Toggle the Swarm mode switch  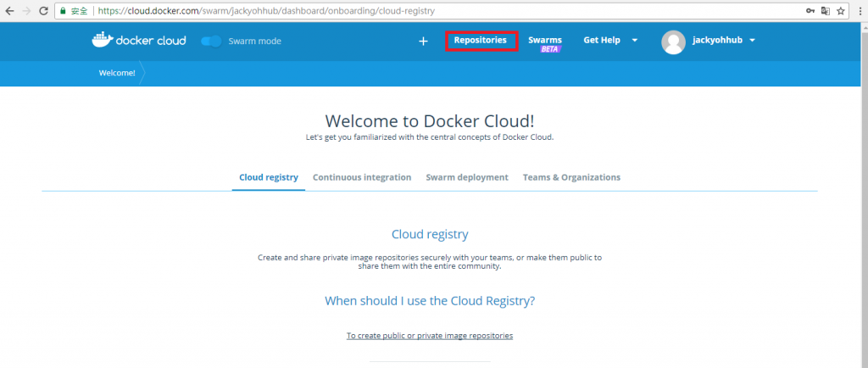(x=211, y=41)
